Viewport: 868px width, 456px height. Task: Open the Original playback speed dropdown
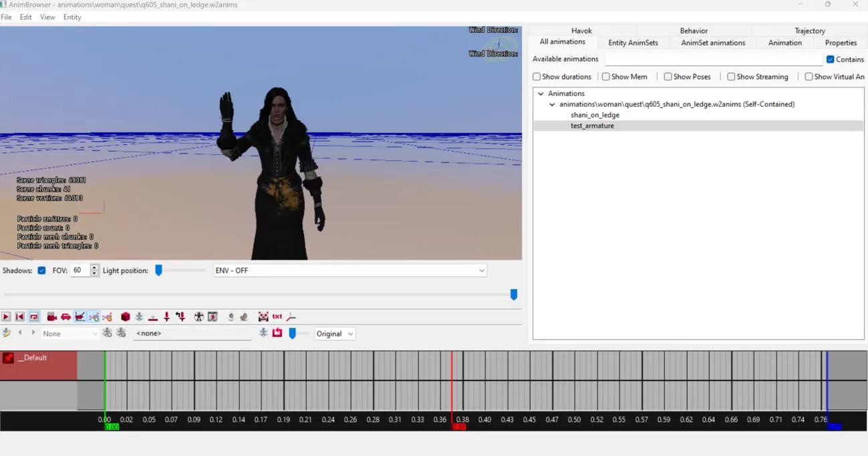pos(334,333)
